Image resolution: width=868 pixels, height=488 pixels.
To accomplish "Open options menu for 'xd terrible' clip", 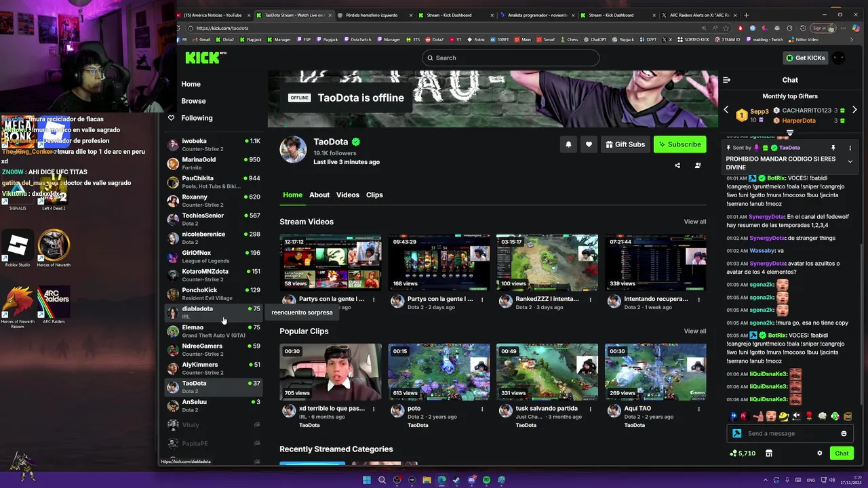I will (374, 409).
